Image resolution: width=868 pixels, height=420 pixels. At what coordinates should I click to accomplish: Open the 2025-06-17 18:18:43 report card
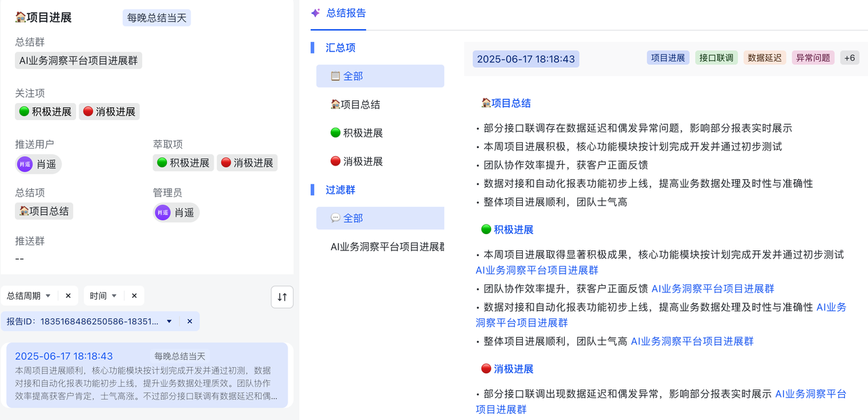[x=146, y=375]
